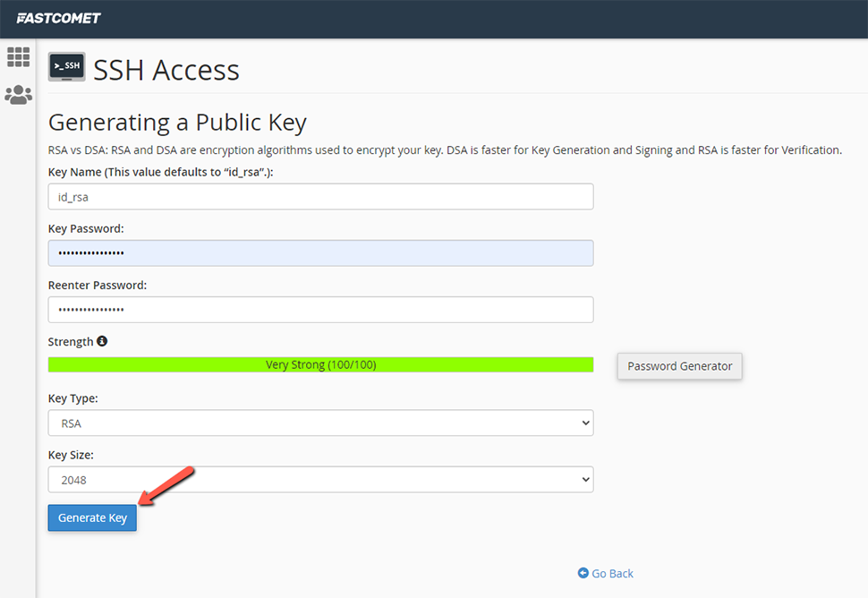Click the Generating a Public Key heading
868x598 pixels.
(177, 123)
